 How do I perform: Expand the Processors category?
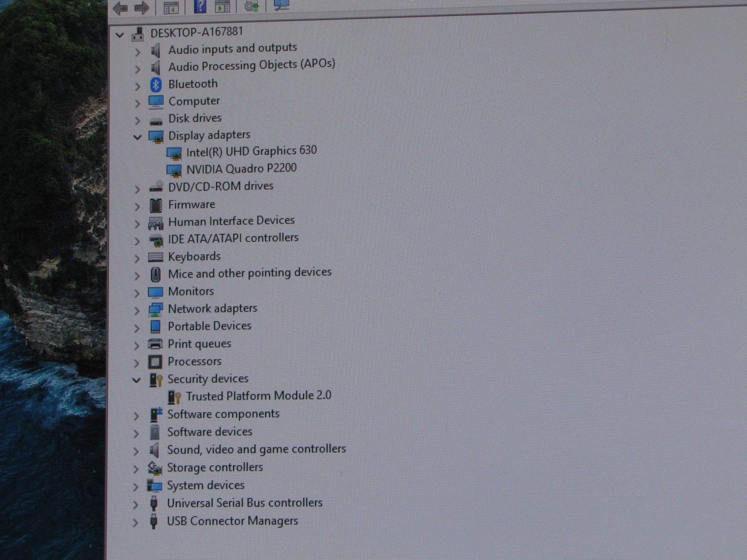137,363
